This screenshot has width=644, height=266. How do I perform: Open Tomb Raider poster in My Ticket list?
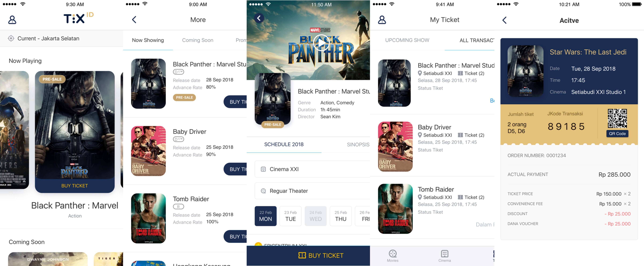(395, 209)
